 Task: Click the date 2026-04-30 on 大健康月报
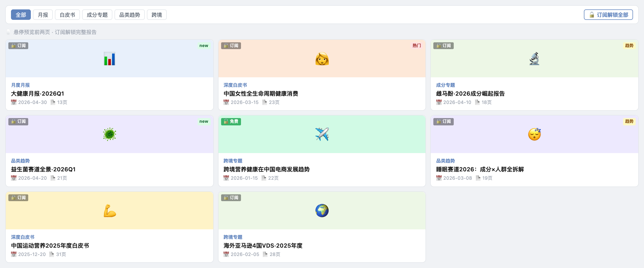point(32,102)
